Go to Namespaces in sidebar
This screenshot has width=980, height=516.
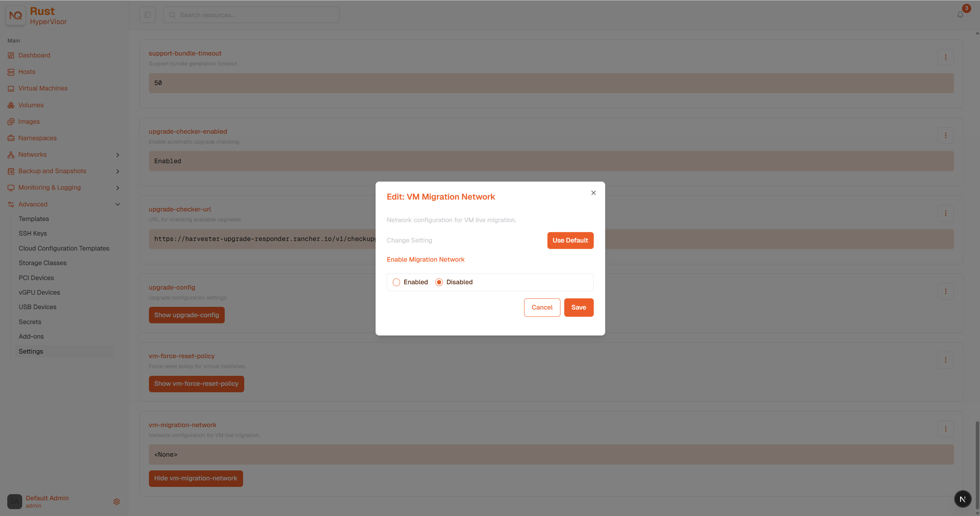pos(37,138)
